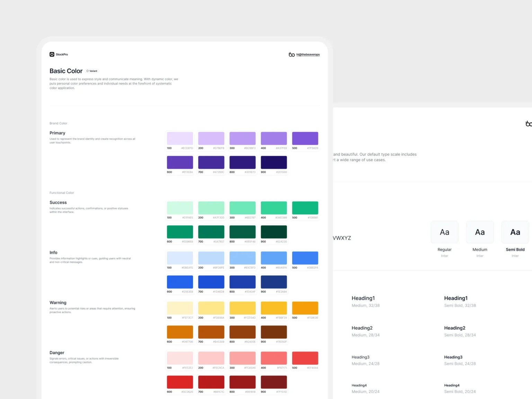Viewport: 532px width, 399px height.
Task: Pick the Primary 500 purple swatch
Action: coord(305,139)
